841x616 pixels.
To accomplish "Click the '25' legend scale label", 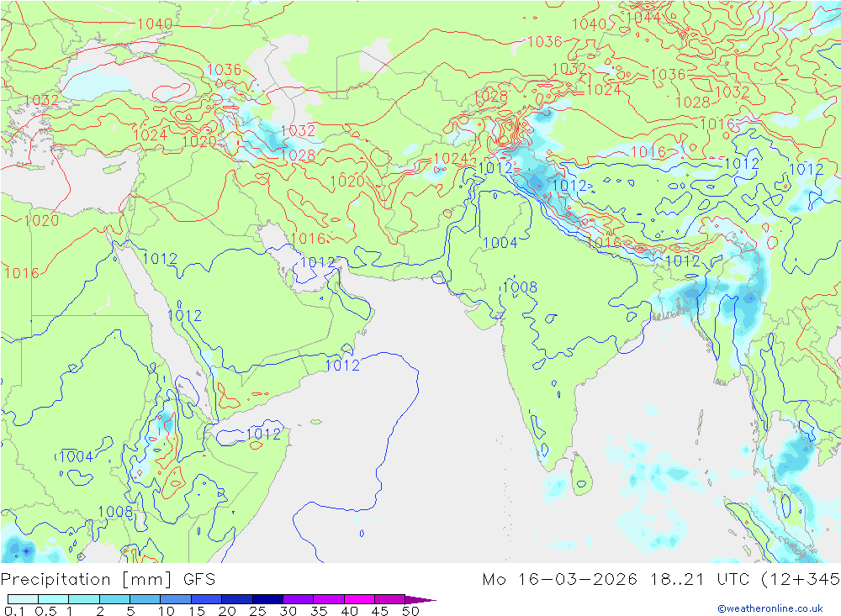I will pyautogui.click(x=258, y=611).
